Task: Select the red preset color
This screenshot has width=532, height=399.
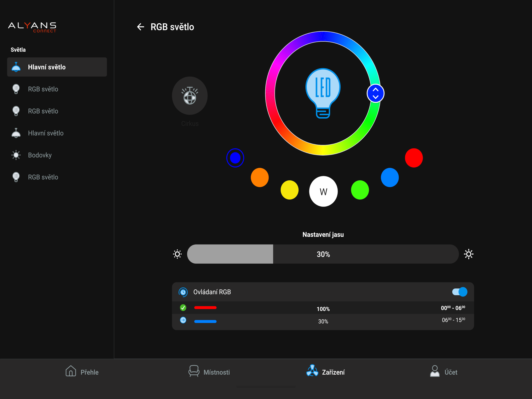Action: 414,158
